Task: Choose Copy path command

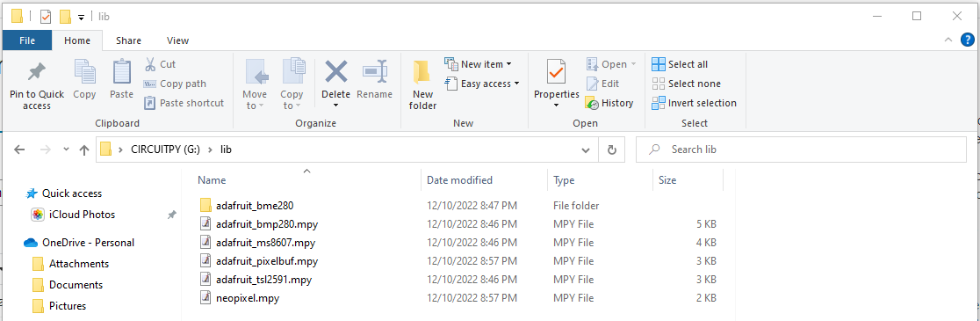Action: [175, 84]
